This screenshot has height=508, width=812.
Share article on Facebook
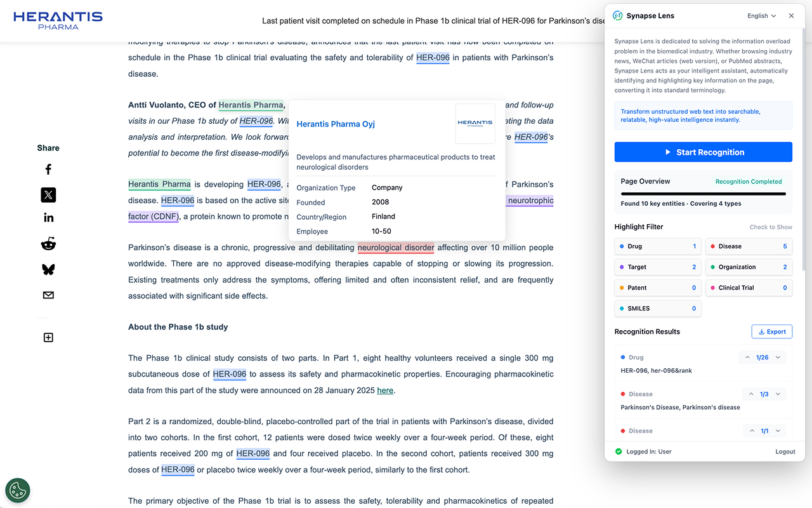(x=48, y=169)
